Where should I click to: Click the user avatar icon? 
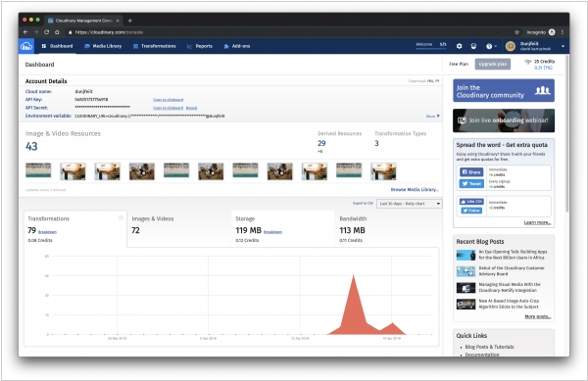click(511, 46)
